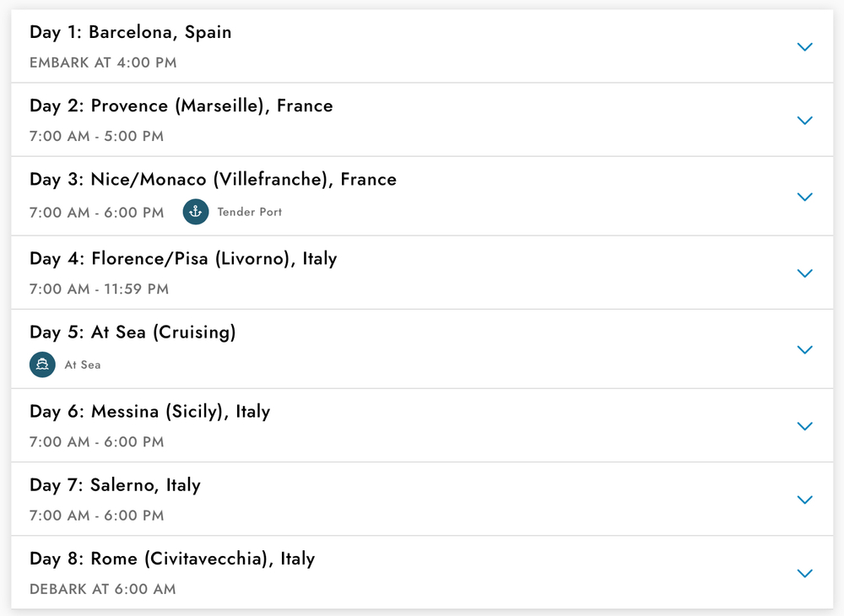Expand Day 2 Provence chevron
This screenshot has height=616, width=844.
[804, 121]
